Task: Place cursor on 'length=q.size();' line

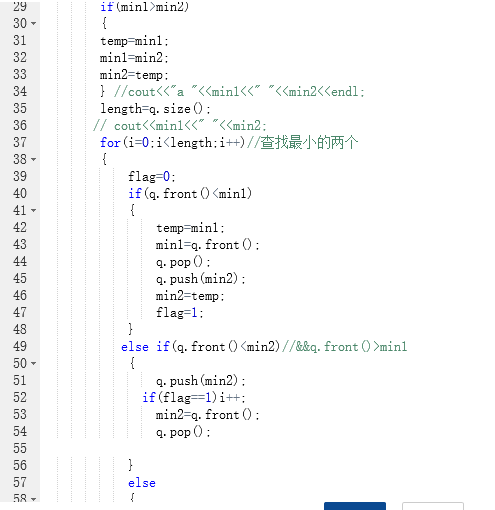Action: [155, 109]
